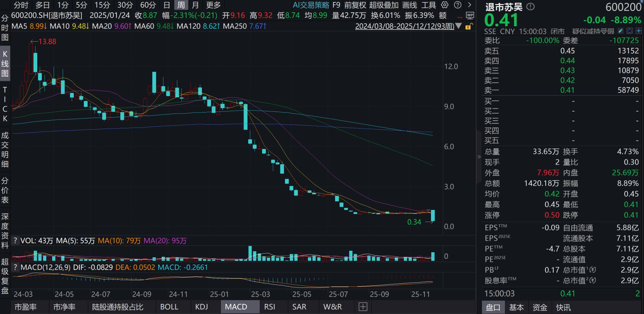Image resolution: width=644 pixels, height=314 pixels.
Task: Click the 画线 drawing button
Action: (410, 5)
